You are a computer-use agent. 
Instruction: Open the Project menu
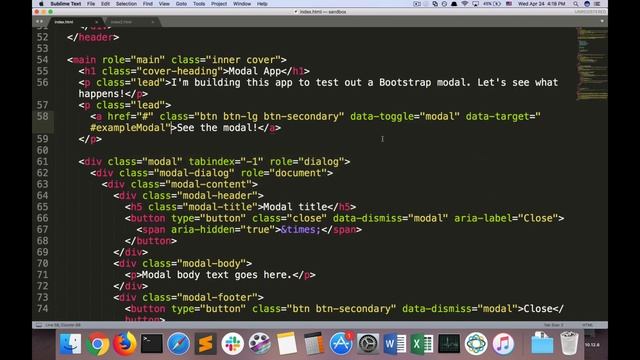tap(219, 4)
